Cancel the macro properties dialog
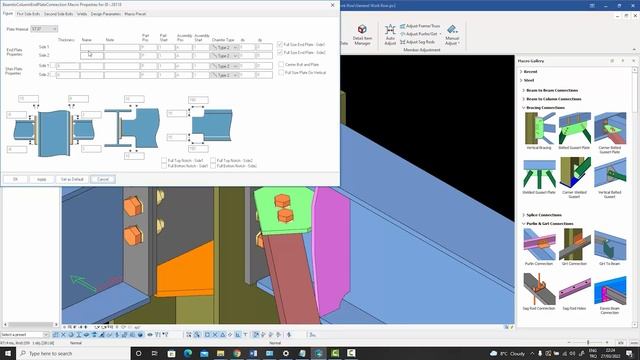This screenshot has height=360, width=640. tap(103, 179)
